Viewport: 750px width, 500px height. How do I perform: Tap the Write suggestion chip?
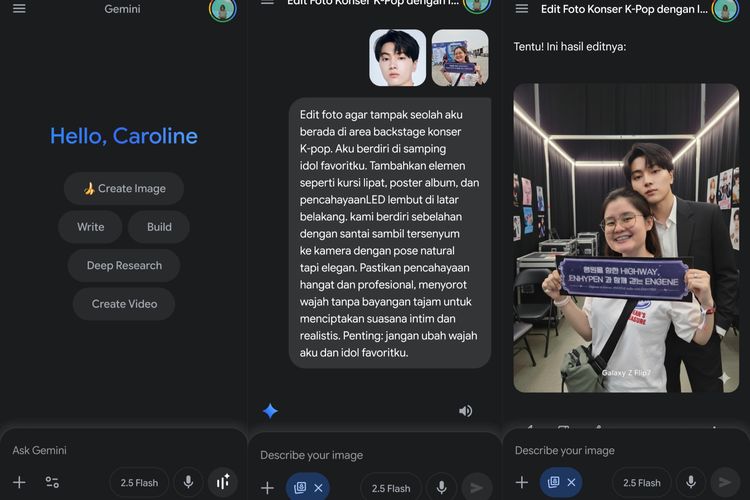click(x=90, y=227)
